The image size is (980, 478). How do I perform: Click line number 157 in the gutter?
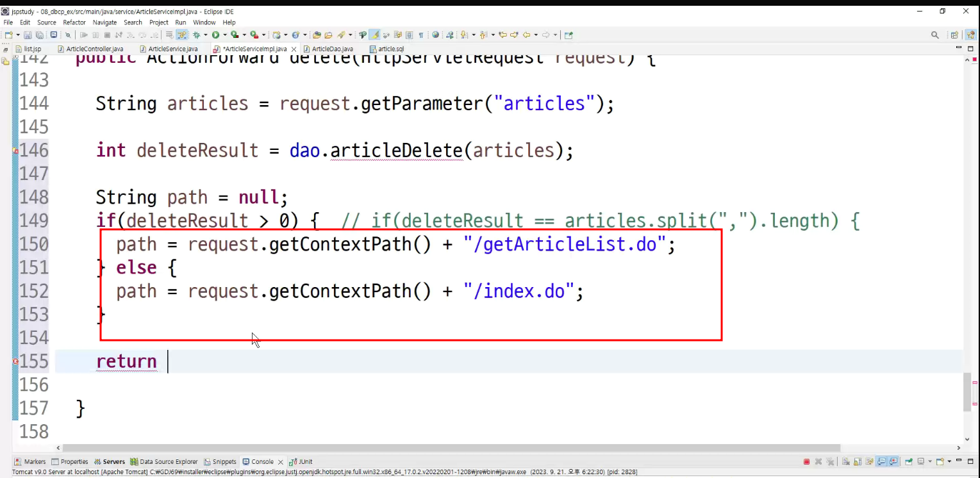(34, 408)
